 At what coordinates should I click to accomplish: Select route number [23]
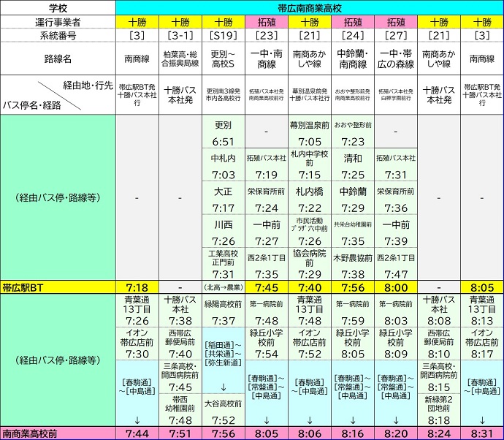pos(267,35)
